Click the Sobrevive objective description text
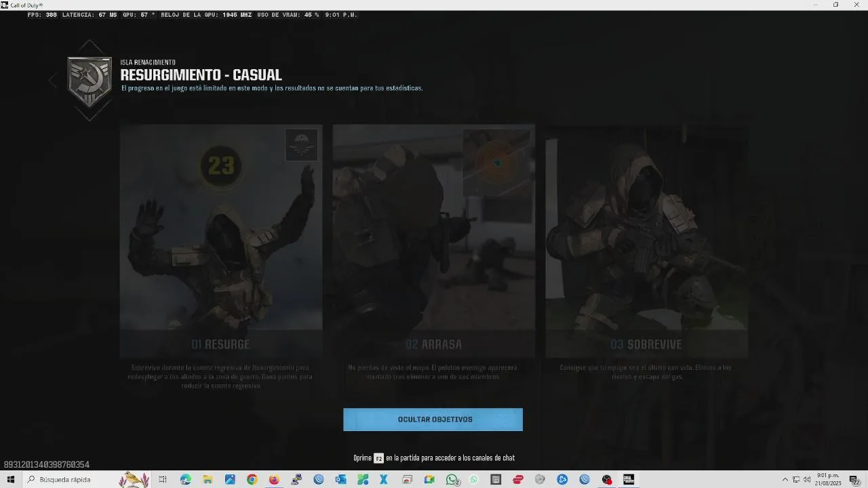The image size is (868, 488). point(646,372)
